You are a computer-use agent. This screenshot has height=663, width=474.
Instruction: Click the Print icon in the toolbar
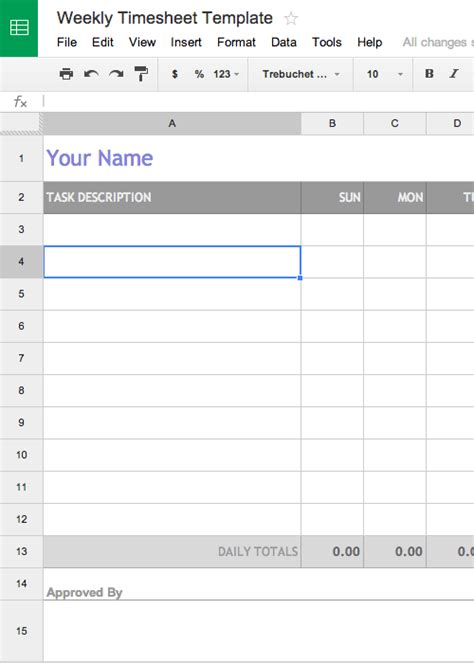click(x=66, y=74)
